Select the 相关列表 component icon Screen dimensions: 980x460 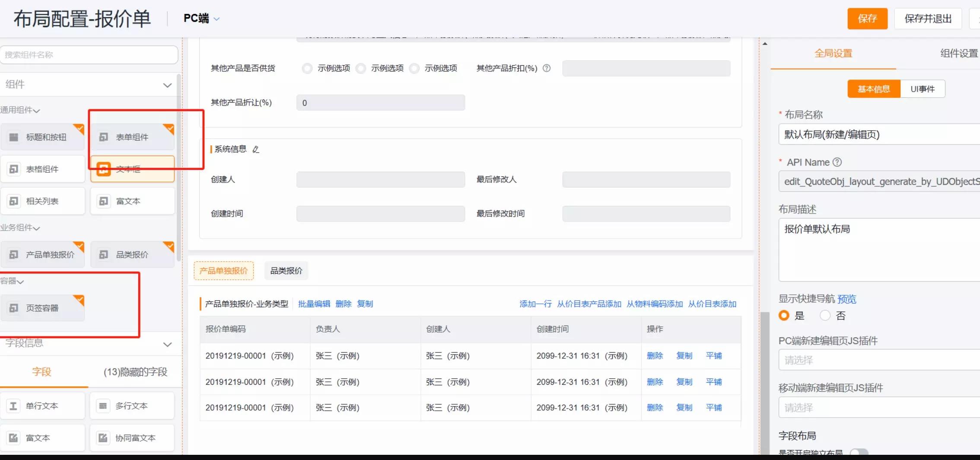pyautogui.click(x=14, y=201)
